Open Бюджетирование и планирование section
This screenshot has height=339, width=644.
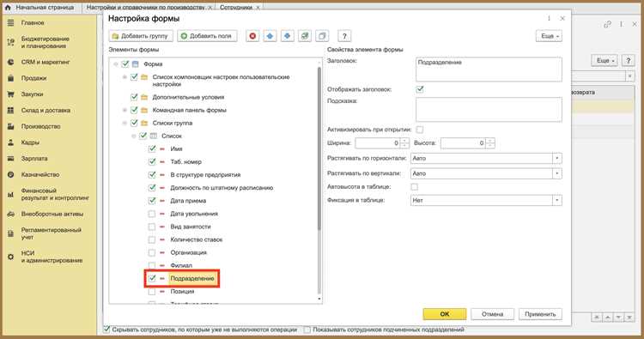tap(46, 42)
